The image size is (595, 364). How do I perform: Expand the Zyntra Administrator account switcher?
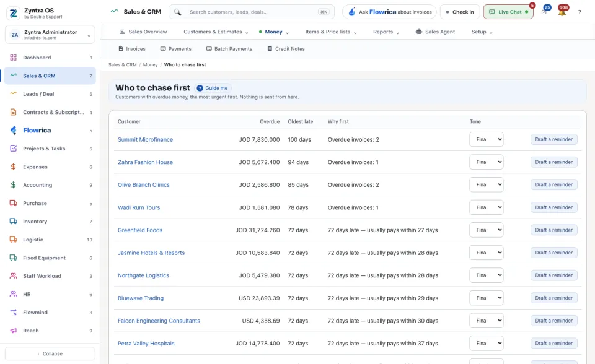(50, 35)
